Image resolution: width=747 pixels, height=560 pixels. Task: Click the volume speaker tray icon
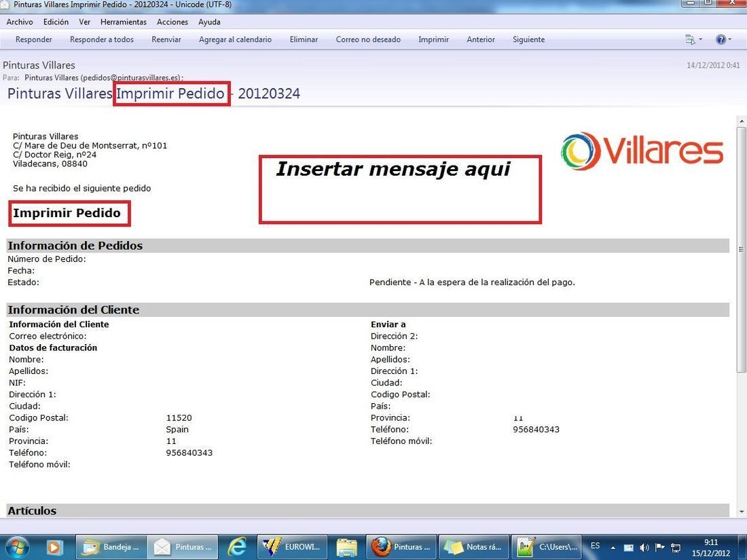click(644, 548)
